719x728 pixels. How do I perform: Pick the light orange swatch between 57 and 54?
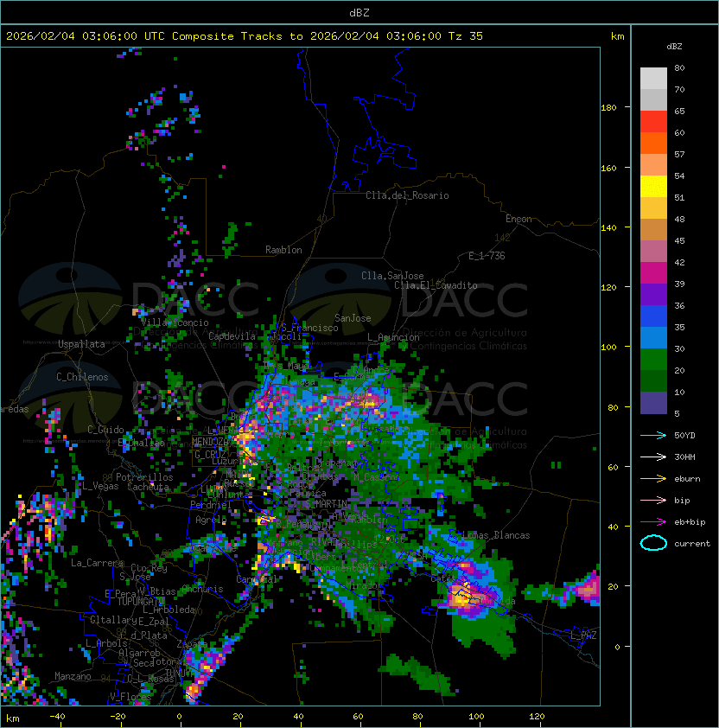[653, 165]
